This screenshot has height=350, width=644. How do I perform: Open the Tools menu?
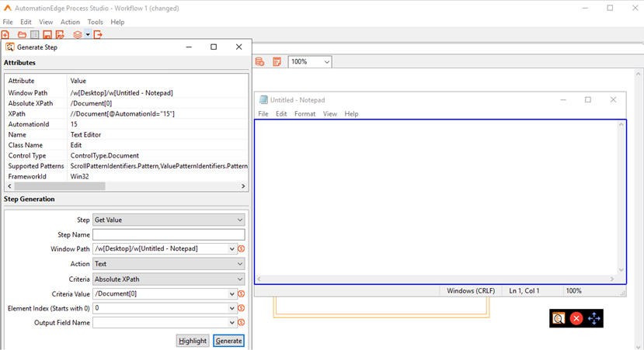96,23
